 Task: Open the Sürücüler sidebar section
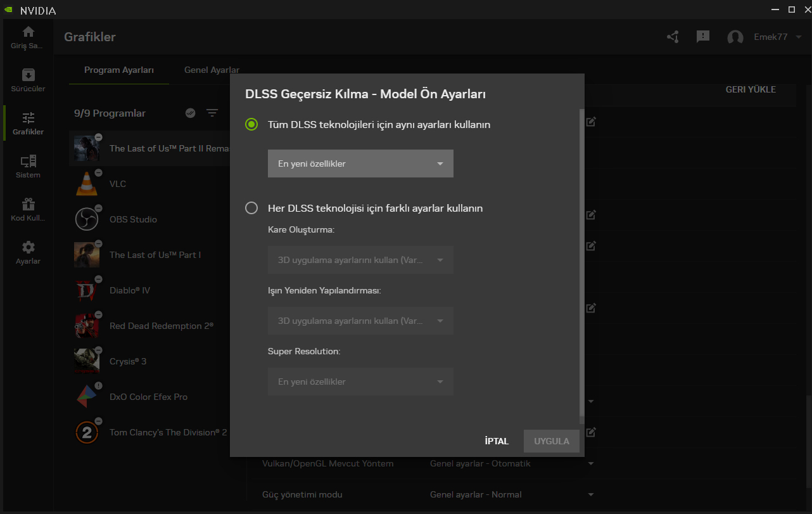(28, 80)
